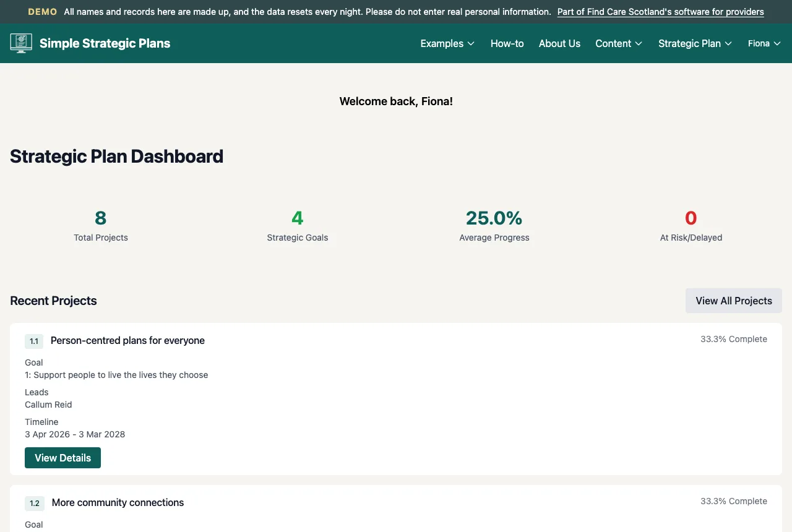Click the timeline 3 Apr 2026 - 3 Mar 2028

(x=75, y=434)
